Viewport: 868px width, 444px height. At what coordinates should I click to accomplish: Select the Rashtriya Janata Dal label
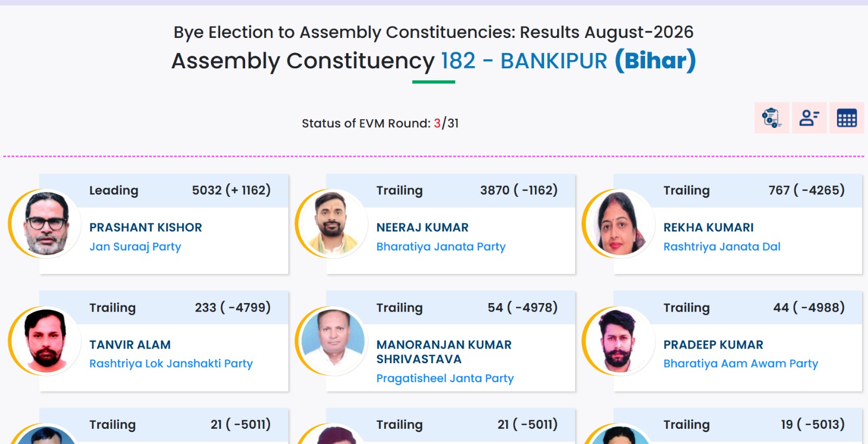[x=722, y=247]
